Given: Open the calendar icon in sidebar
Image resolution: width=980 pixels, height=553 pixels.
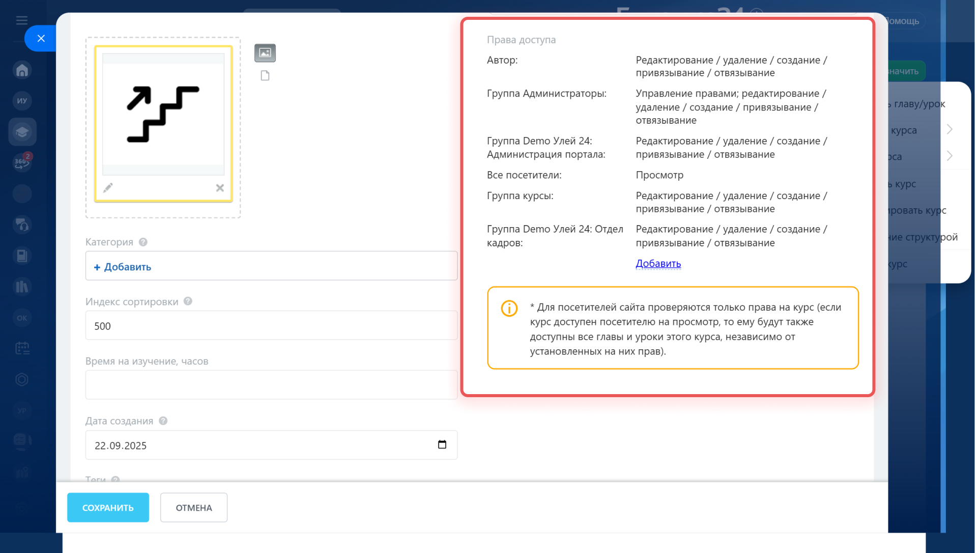Looking at the screenshot, I should pyautogui.click(x=22, y=348).
